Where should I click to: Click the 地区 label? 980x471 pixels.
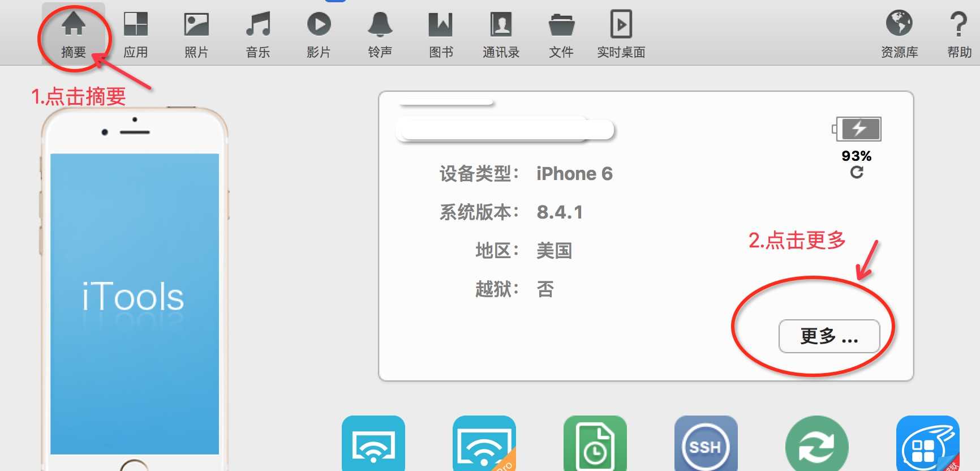click(x=497, y=250)
